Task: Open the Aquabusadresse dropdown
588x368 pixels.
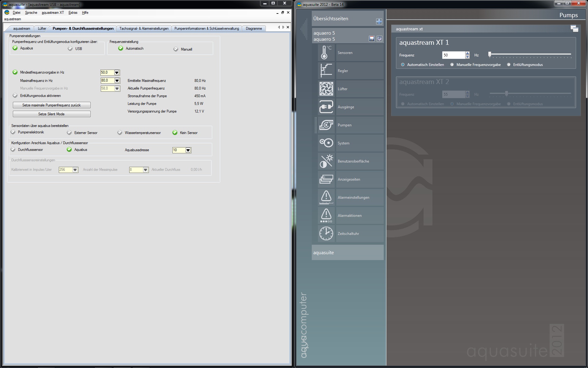Action: 188,150
